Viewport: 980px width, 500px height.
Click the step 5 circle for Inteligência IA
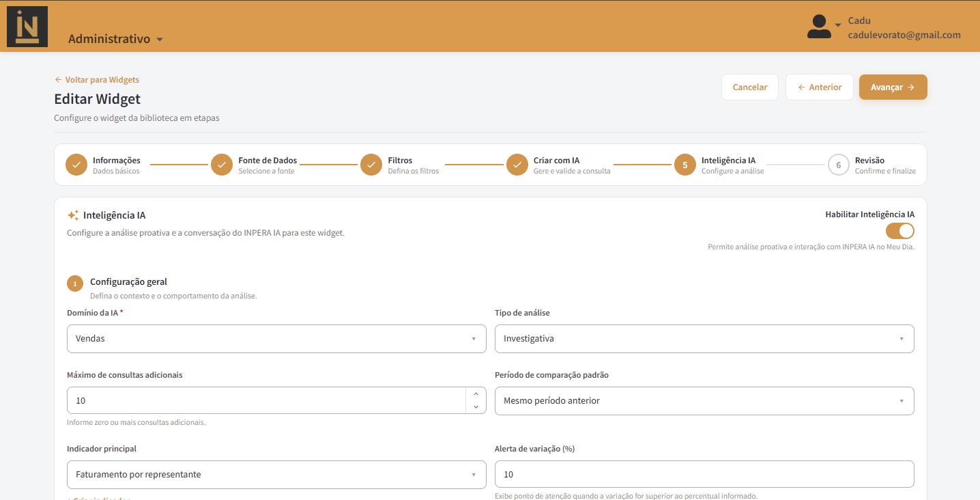point(685,165)
